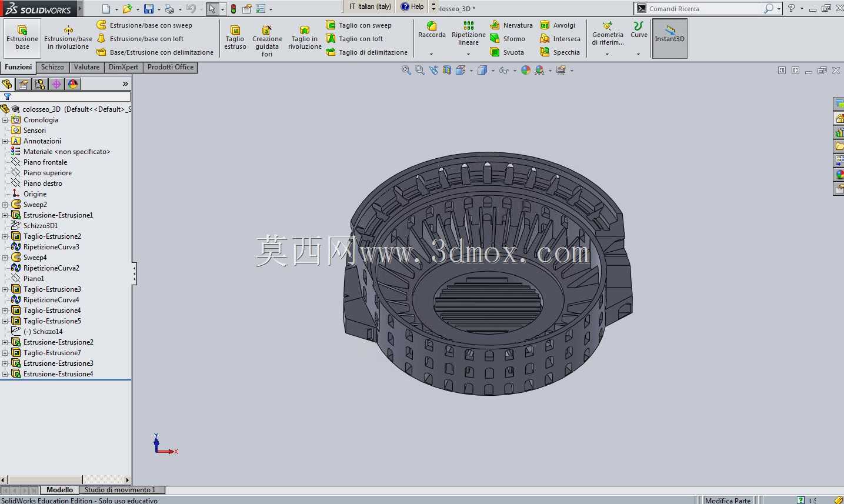Open SolidWorks main menu arrow
The height and width of the screenshot is (504, 844).
(80, 9)
